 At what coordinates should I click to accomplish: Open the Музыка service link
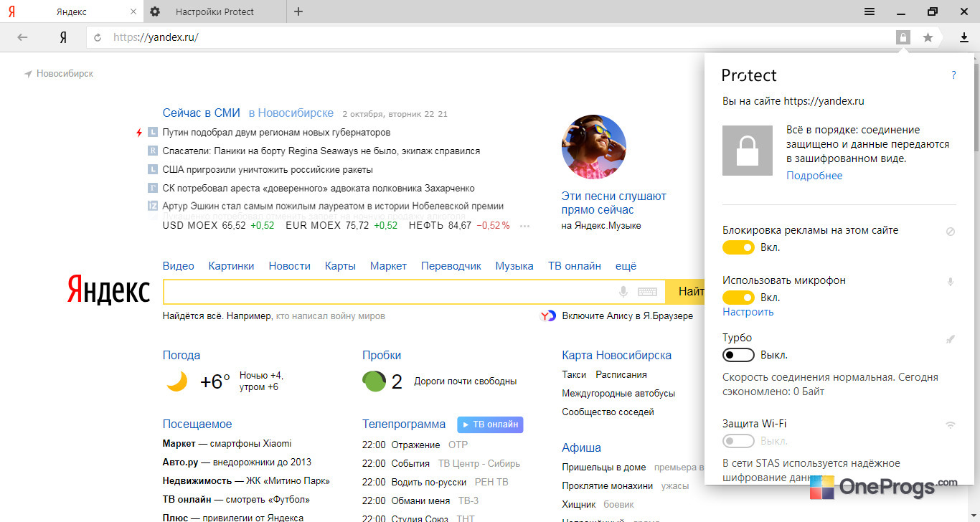[x=514, y=266]
